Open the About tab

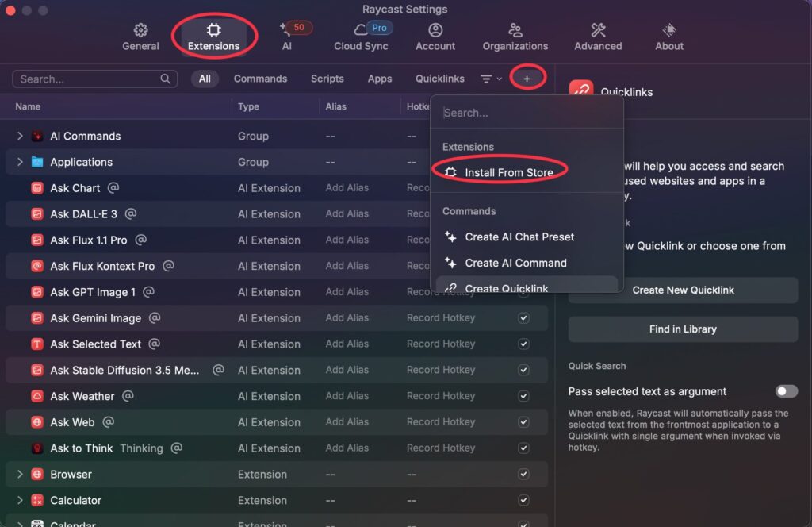(669, 37)
